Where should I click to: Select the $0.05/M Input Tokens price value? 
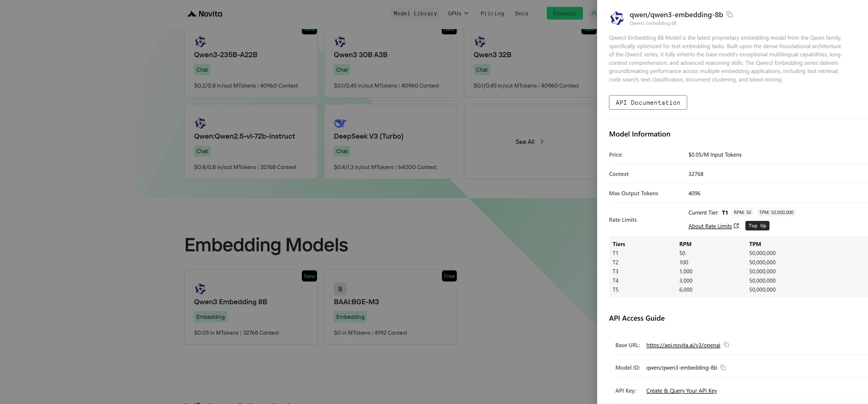click(x=715, y=155)
